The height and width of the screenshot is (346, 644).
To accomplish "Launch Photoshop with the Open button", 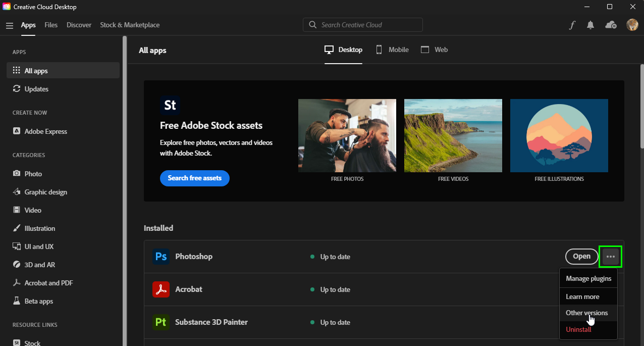I will (x=581, y=256).
